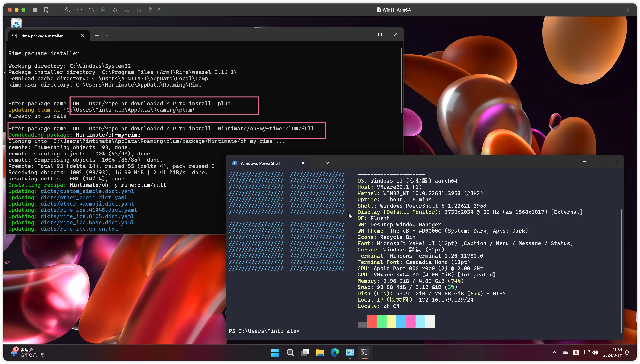Open the VM snapshots icon

[x=47, y=10]
